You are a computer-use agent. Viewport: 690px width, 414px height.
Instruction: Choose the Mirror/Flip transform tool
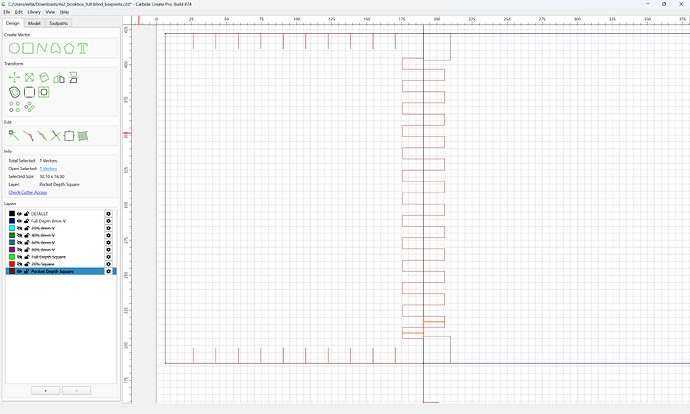coord(59,78)
